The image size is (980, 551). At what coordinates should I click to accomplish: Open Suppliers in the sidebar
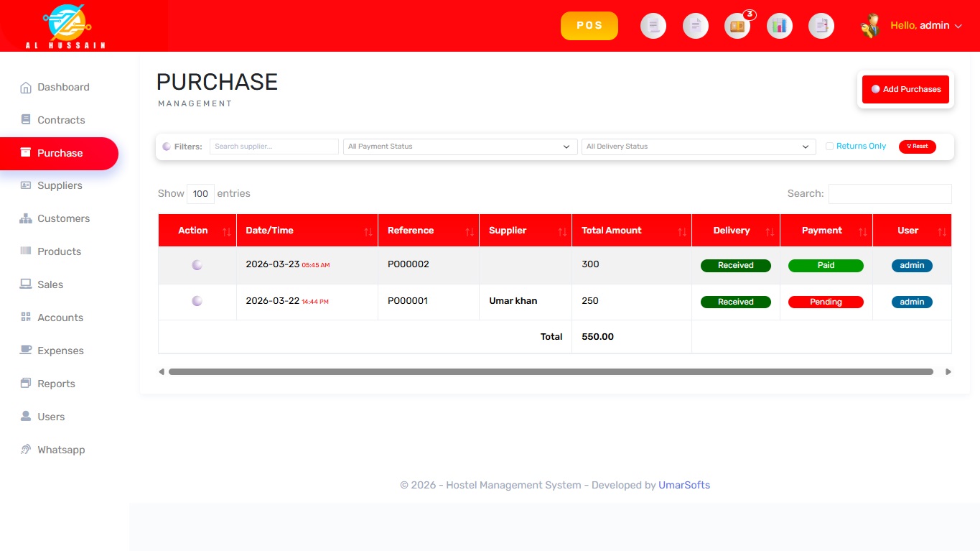[60, 185]
